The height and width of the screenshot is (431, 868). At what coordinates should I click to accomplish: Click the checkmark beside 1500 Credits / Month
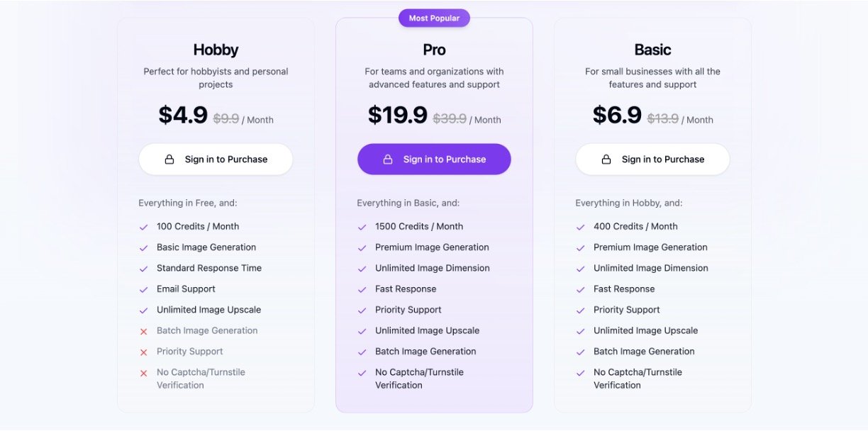(362, 227)
